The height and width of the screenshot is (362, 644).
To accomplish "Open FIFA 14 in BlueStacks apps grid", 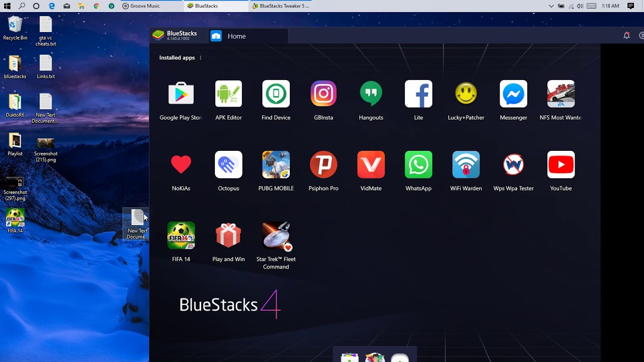I will [181, 236].
